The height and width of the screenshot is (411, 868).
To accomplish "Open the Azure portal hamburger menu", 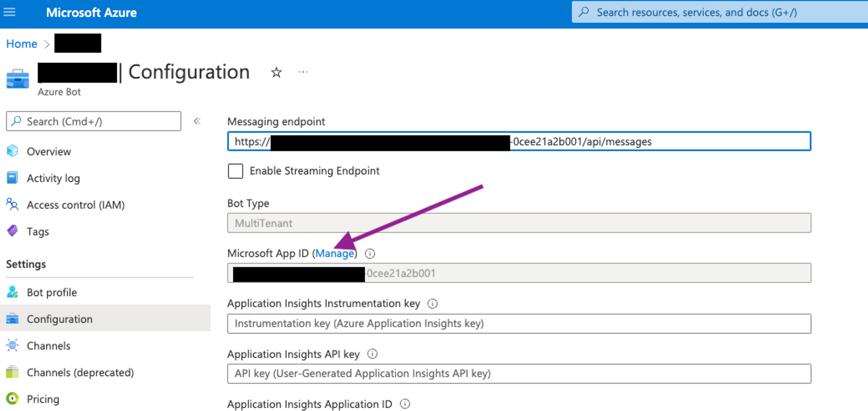I will 10,12.
